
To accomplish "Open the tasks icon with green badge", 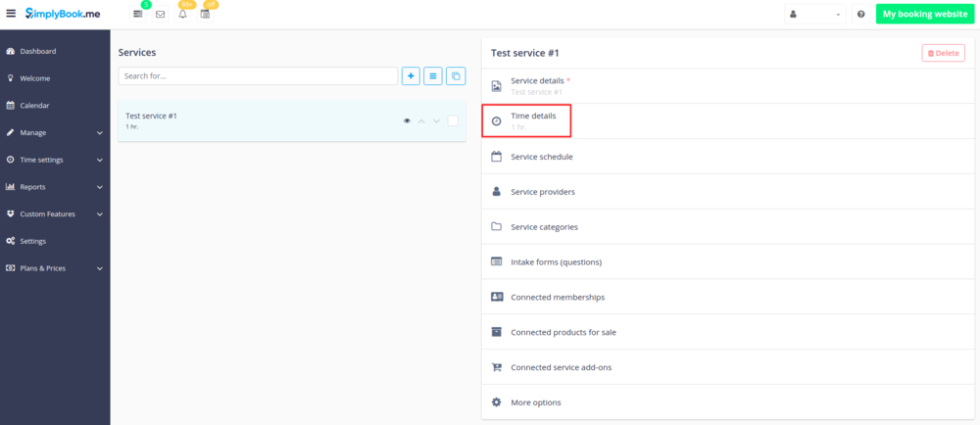I will (138, 15).
